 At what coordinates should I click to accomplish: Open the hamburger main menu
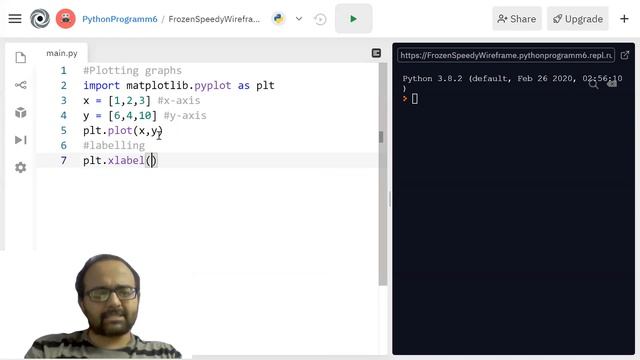[15, 19]
